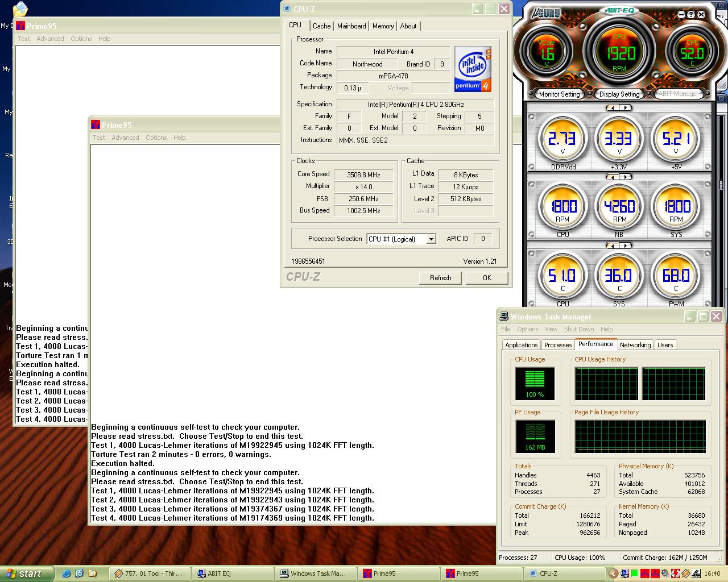Open the Processor Selection dropdown in CPU-Z
Viewport: 728px width, 582px height.
(431, 239)
